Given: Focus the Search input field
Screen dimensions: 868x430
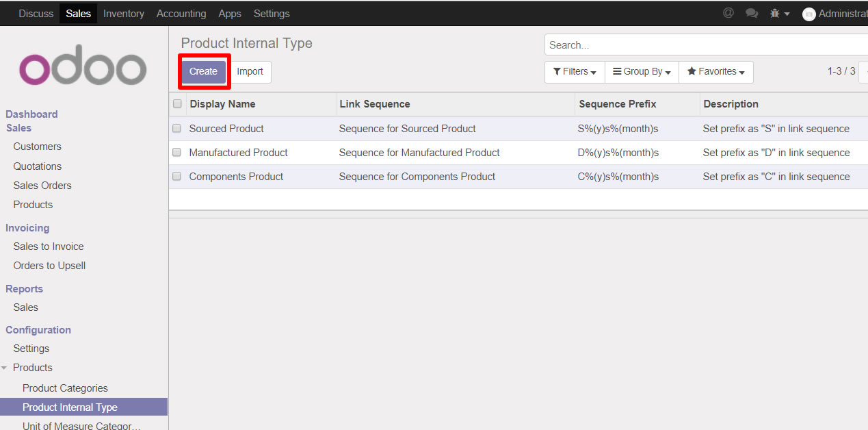Looking at the screenshot, I should 705,45.
